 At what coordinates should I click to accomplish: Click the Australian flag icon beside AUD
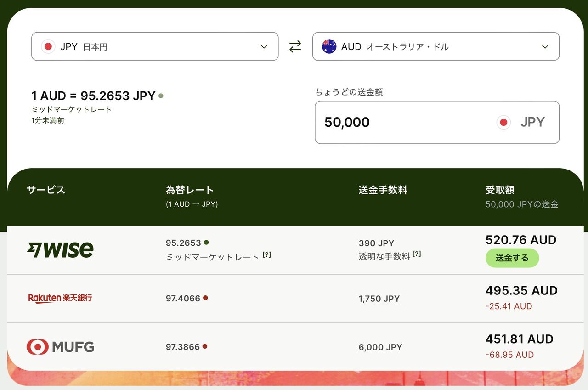pyautogui.click(x=329, y=46)
